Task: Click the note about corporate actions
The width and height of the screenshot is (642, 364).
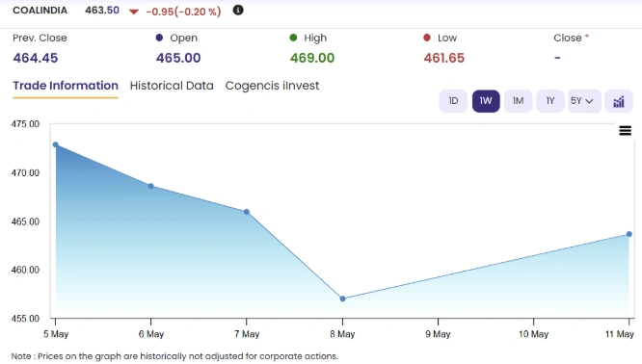Action: 174,356
